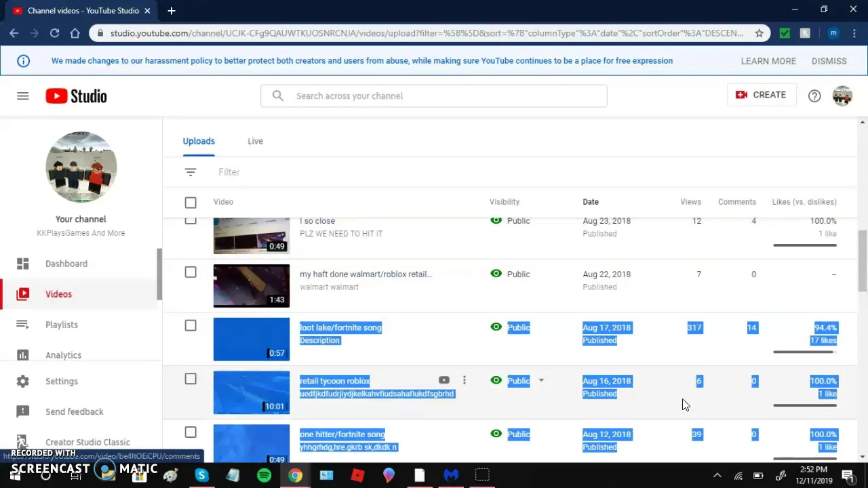Viewport: 868px width, 488px height.
Task: Click channel profile picture in sidebar
Action: point(81,167)
